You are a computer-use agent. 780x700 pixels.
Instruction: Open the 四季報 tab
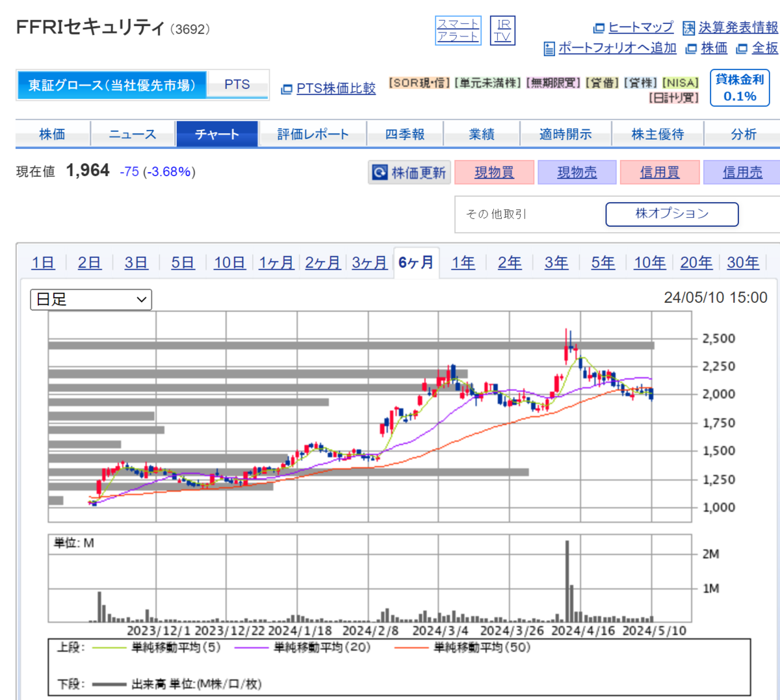tap(405, 134)
